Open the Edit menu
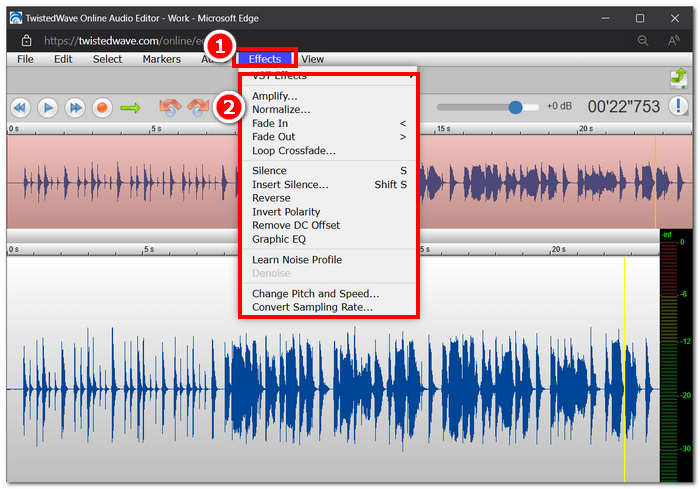700x489 pixels. [x=63, y=59]
